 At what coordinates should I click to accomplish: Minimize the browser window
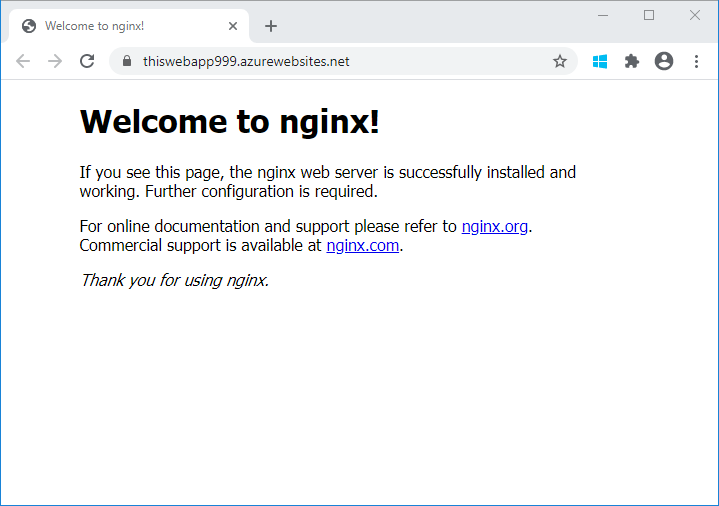[x=603, y=15]
